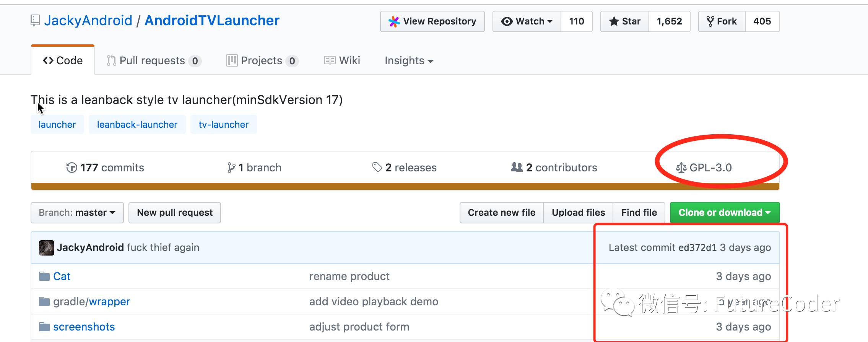Open the 'rename product' commit message
The image size is (868, 342).
(x=349, y=276)
